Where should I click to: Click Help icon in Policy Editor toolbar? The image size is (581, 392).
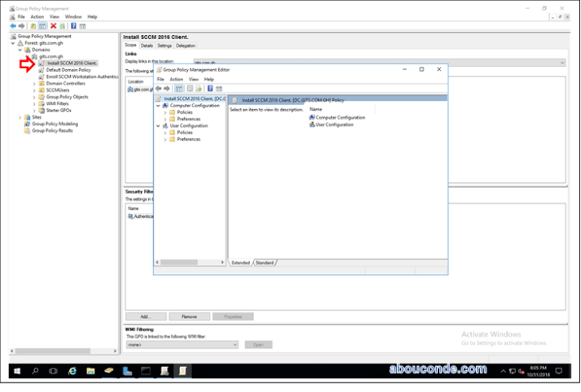coord(210,88)
